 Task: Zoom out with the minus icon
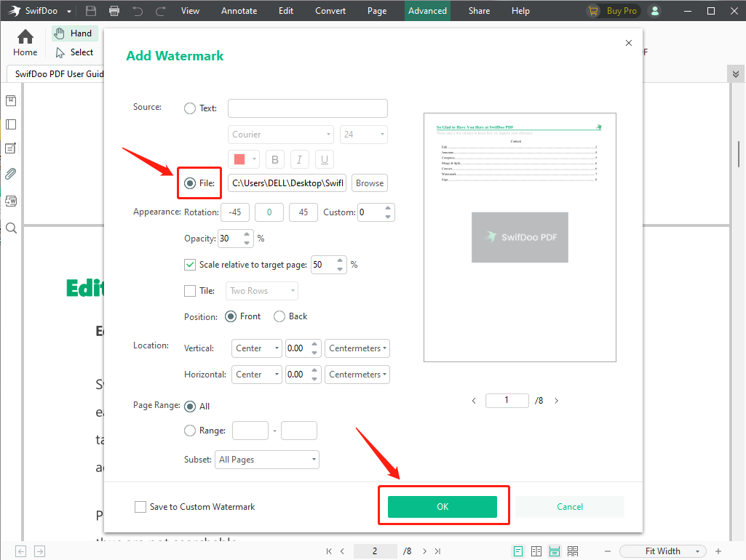(x=608, y=551)
